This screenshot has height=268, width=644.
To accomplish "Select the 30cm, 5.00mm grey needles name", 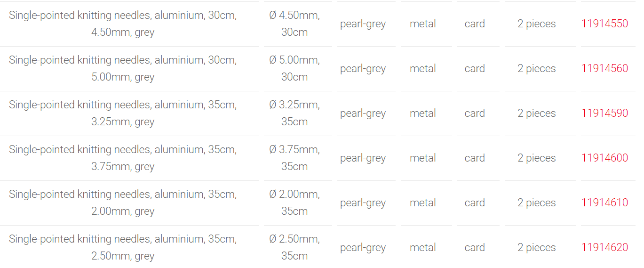I will point(123,69).
